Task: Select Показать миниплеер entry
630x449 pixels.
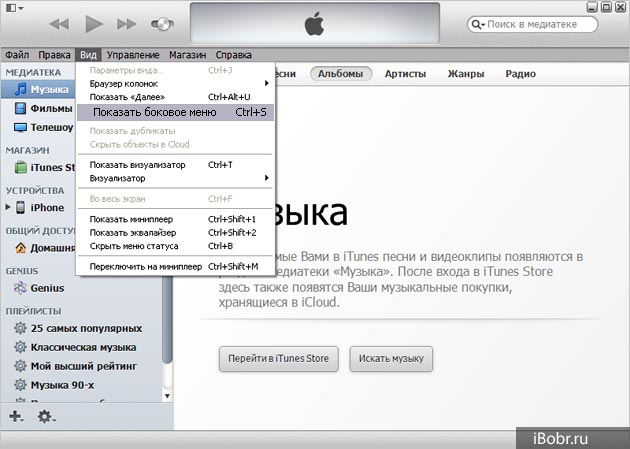Action: point(176,219)
